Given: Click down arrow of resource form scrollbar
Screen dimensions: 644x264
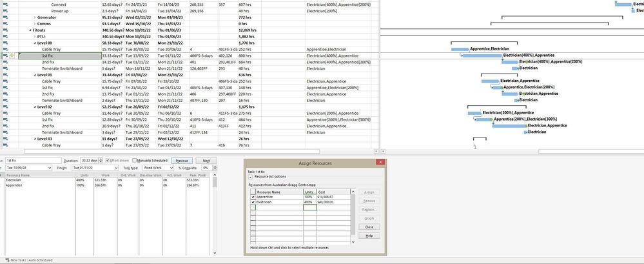Looking at the screenshot, I should click(215, 253).
